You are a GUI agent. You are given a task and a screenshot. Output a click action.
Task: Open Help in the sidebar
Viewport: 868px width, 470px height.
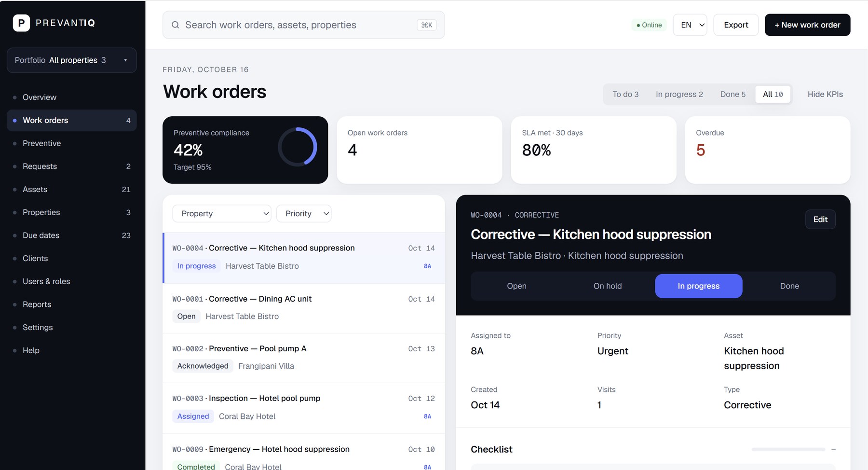71,350
